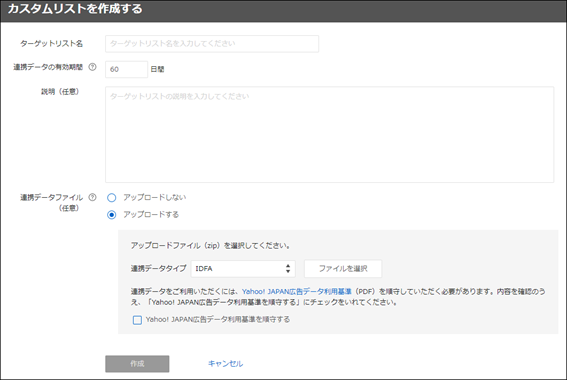Open help icon beside 連携データの有効期間
Viewport: 567px width, 380px height.
pos(93,67)
